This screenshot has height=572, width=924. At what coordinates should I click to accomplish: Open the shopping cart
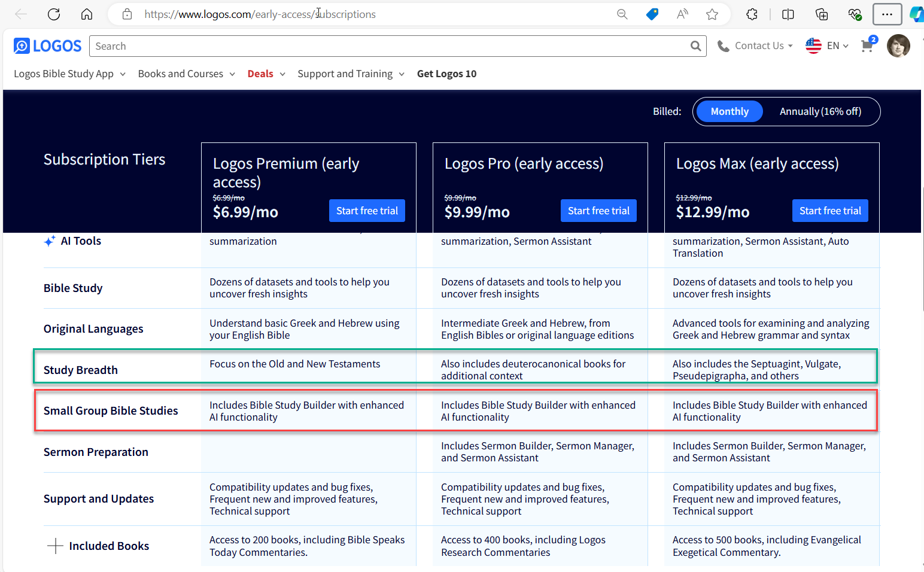867,45
